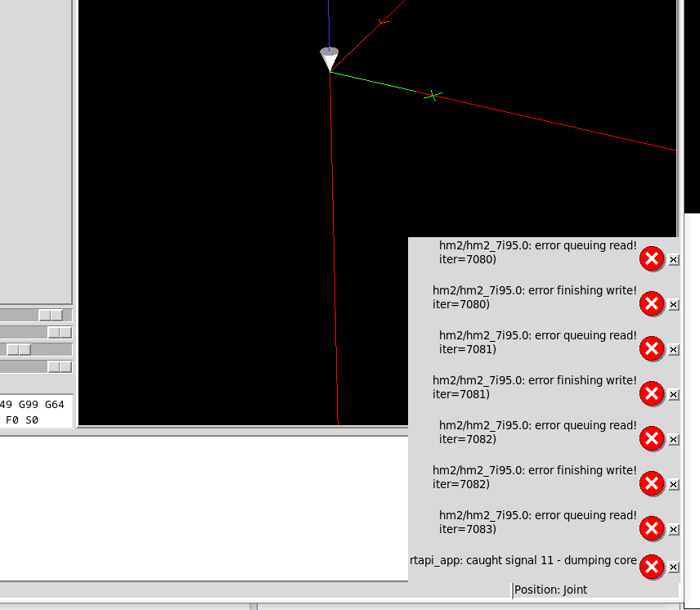The height and width of the screenshot is (610, 700).
Task: Click the 'Position: Joint' status bar entry
Action: tap(550, 590)
